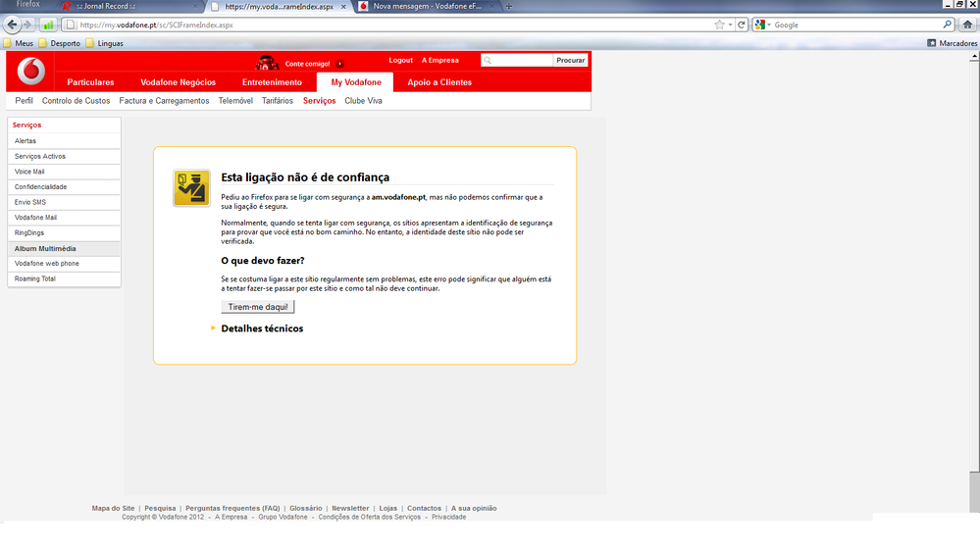Screen dimensions: 980x551
Task: Open the Meus bookmarks folder
Action: tap(19, 43)
